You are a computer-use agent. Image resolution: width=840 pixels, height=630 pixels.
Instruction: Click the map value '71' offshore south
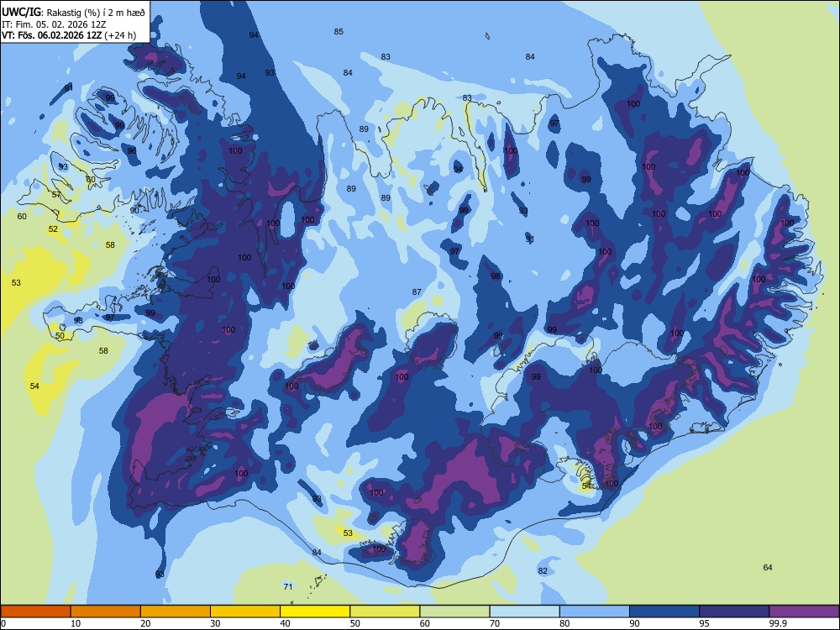[288, 586]
